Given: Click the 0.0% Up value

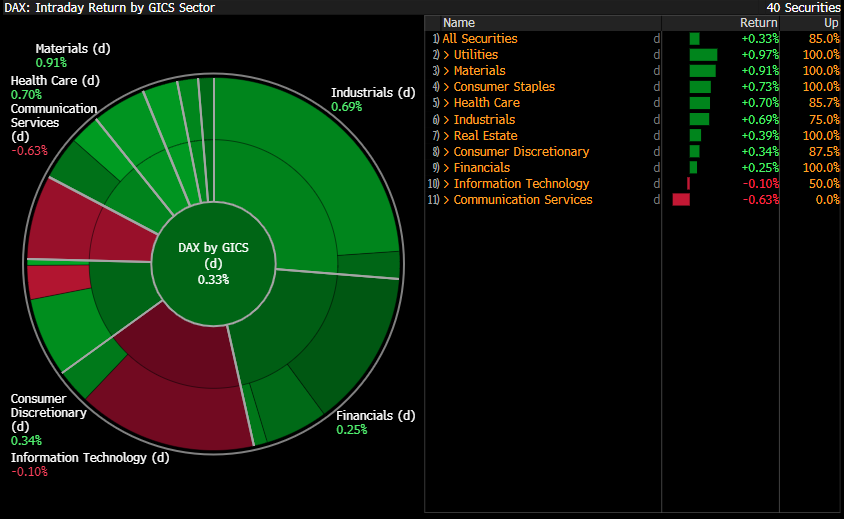Looking at the screenshot, I should [827, 200].
